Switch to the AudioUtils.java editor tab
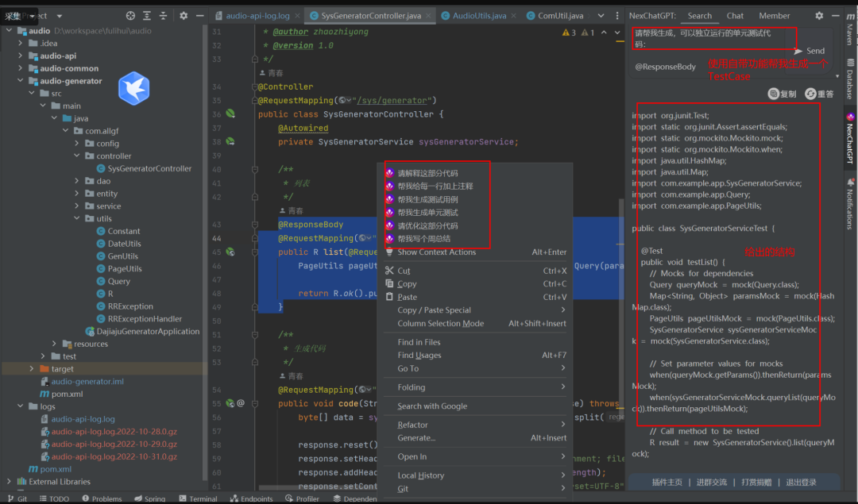 pyautogui.click(x=478, y=16)
